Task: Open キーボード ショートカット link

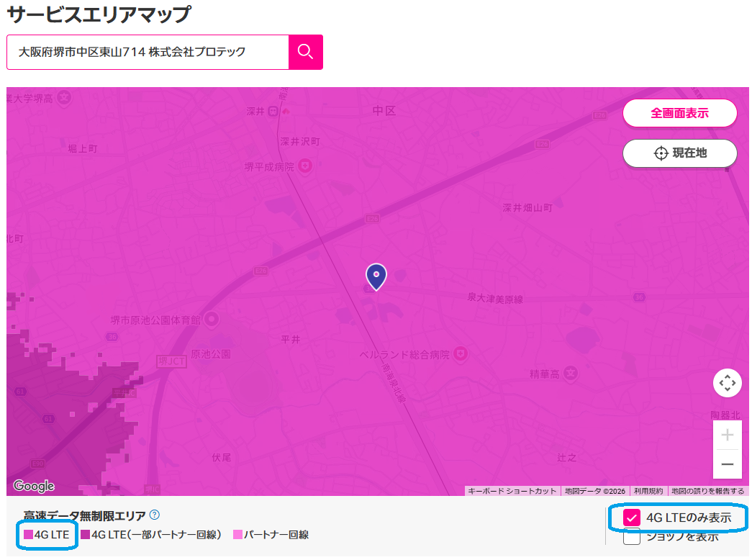Action: [x=512, y=491]
